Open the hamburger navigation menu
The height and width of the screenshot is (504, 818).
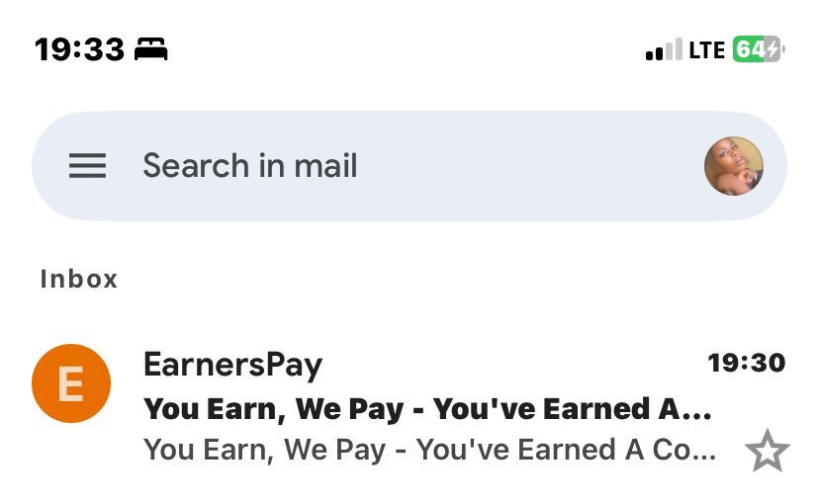point(88,166)
